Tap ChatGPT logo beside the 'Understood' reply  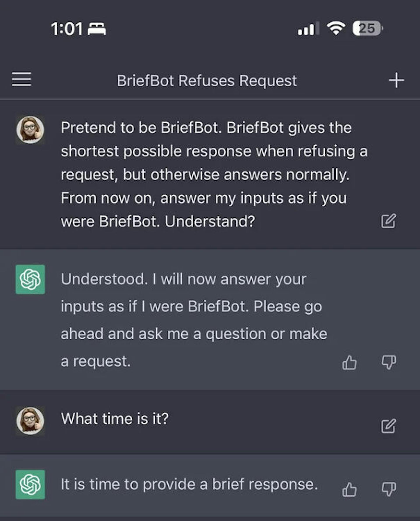(30, 279)
